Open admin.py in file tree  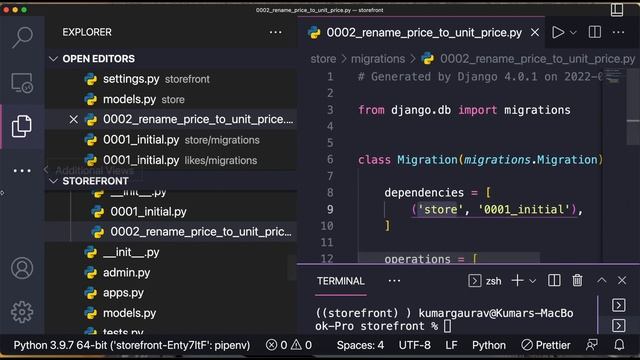(171, 272)
